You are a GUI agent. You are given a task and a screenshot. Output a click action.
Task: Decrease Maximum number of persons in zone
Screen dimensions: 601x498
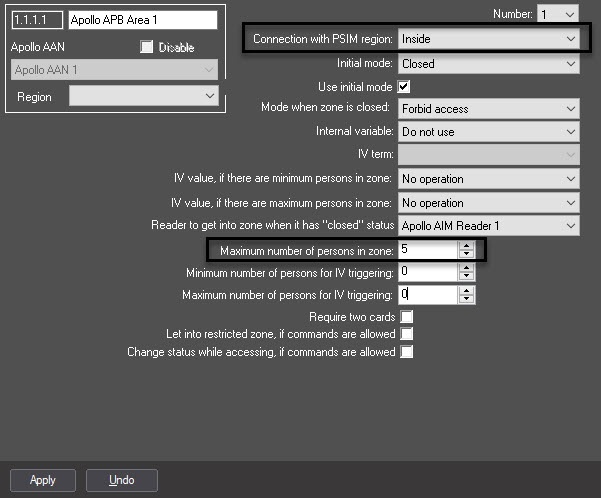tap(466, 254)
